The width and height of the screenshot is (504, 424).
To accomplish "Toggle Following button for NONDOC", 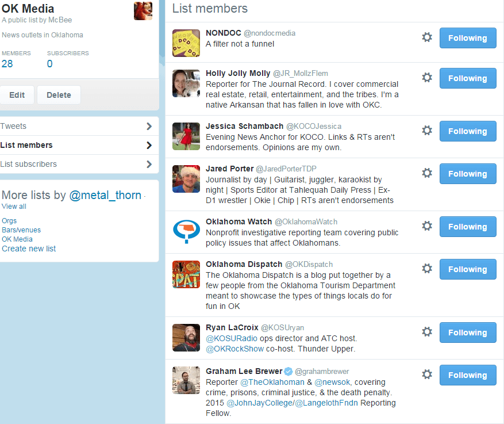I will pos(468,38).
